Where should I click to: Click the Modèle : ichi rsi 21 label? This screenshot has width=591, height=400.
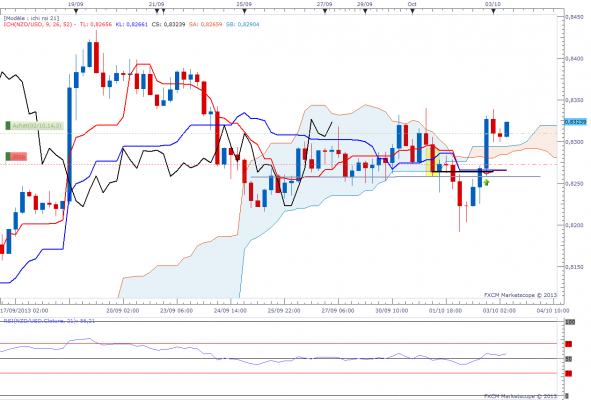(31, 18)
